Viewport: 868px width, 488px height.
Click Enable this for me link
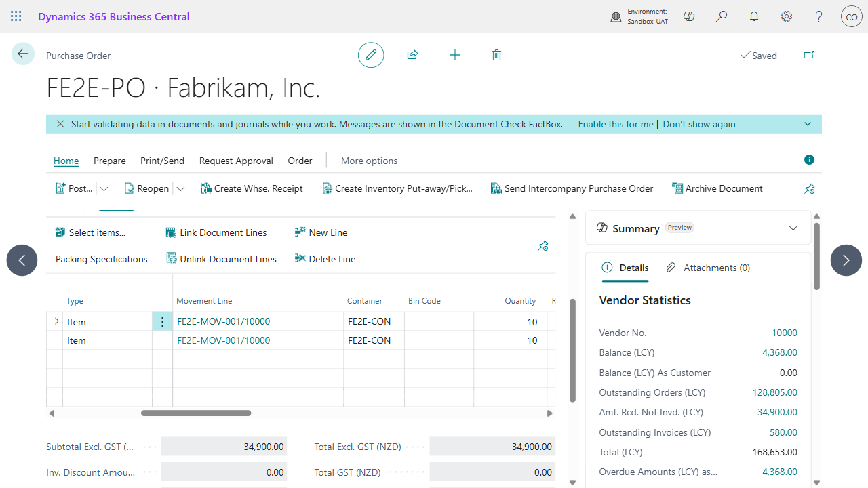click(x=616, y=124)
